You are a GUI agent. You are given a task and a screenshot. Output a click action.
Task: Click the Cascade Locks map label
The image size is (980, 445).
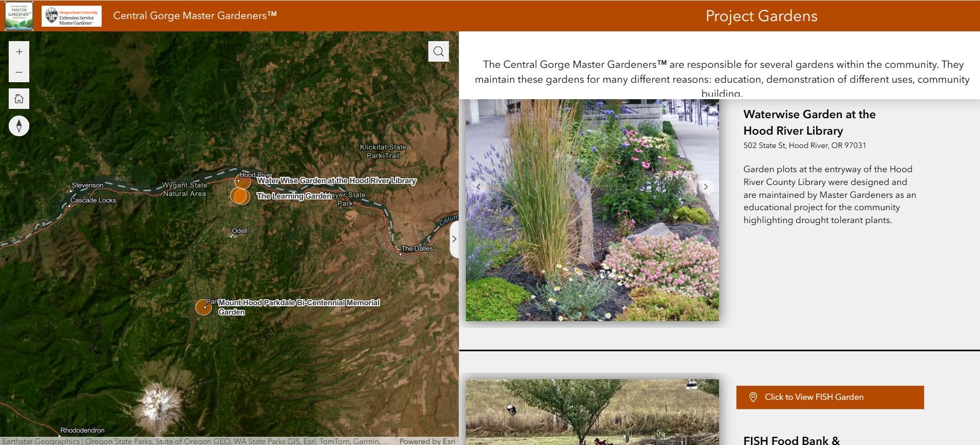[x=93, y=200]
